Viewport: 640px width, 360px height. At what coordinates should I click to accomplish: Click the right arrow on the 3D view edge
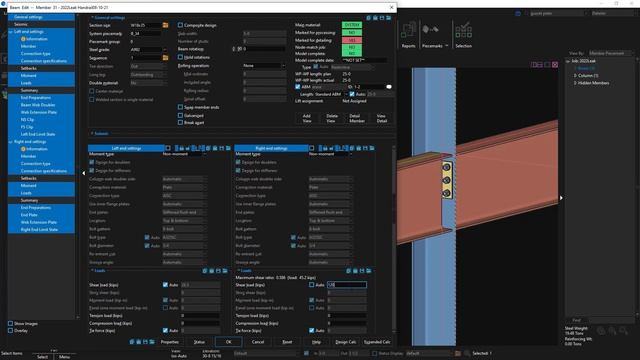(561, 198)
